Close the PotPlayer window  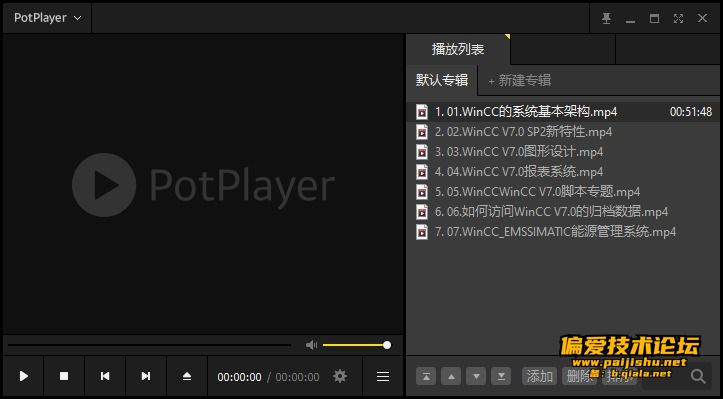tap(702, 18)
